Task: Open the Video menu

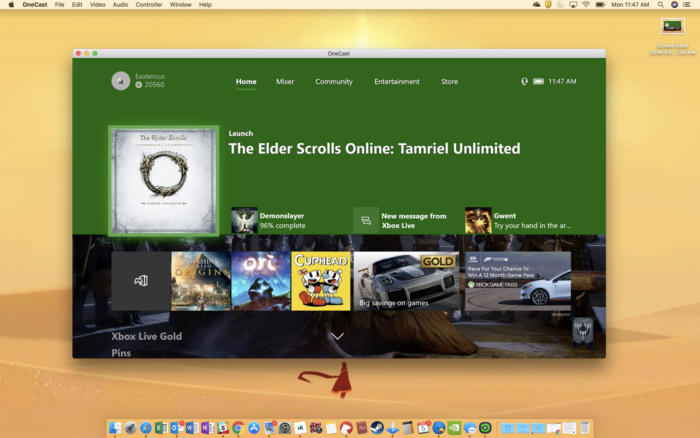Action: (97, 4)
